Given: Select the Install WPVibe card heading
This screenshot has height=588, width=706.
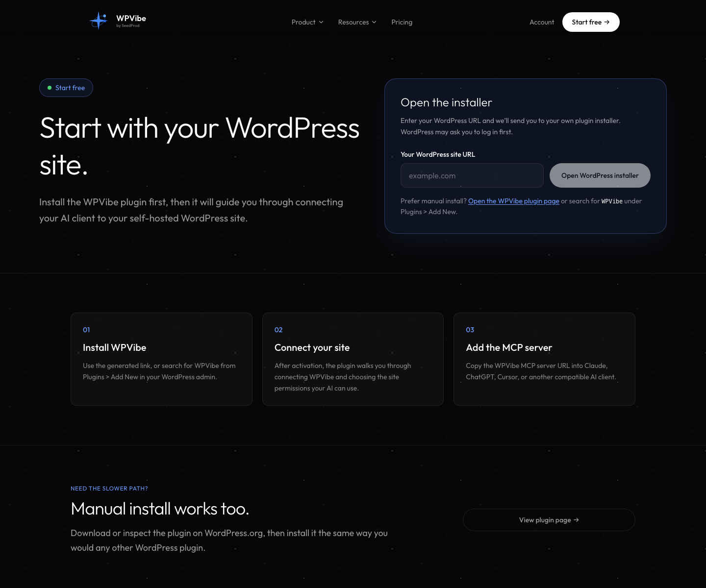Looking at the screenshot, I should [115, 347].
